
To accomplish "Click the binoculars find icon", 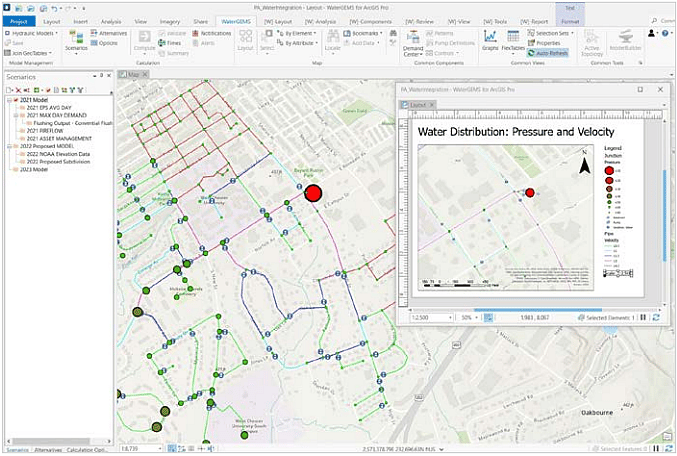I will [x=393, y=33].
